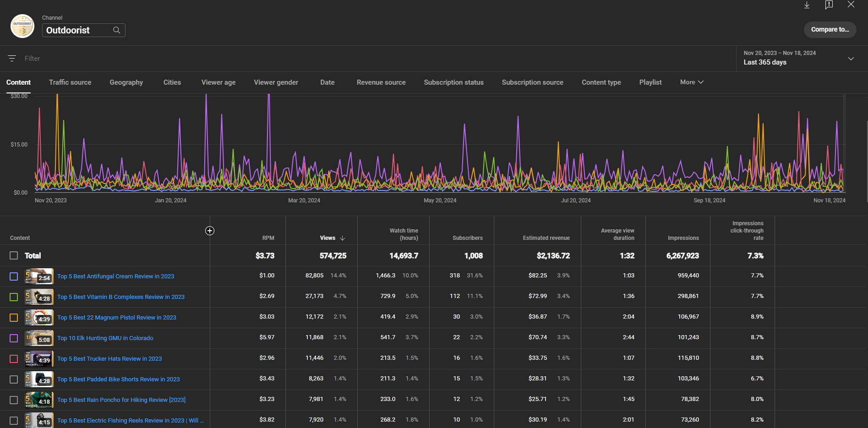Open Top 5 Best Vitamin B Complexes link

click(121, 297)
